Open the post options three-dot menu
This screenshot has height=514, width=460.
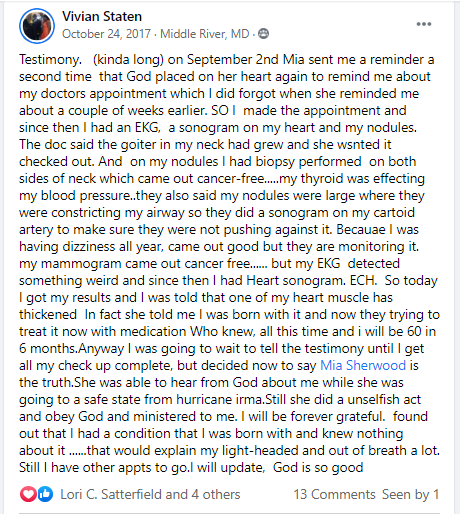pos(424,24)
